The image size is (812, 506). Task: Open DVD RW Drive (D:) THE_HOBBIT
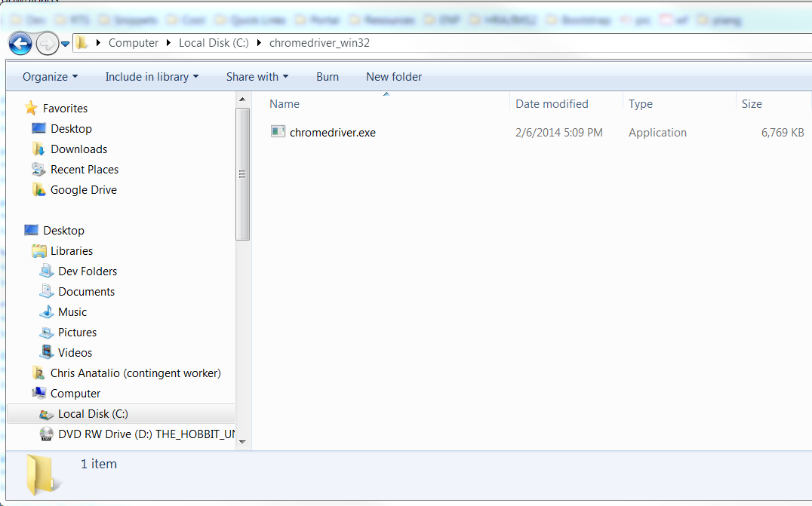coord(146,434)
